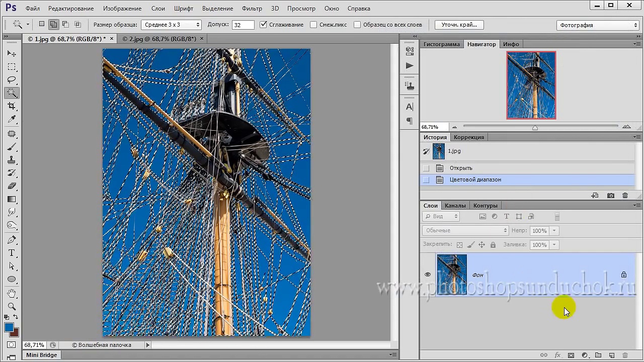The width and height of the screenshot is (644, 362).
Task: Select the Eraser tool
Action: tap(12, 186)
